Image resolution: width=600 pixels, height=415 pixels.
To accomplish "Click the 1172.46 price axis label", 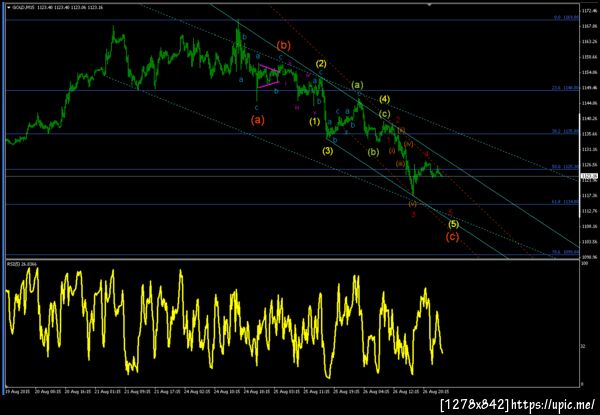I will [x=588, y=10].
